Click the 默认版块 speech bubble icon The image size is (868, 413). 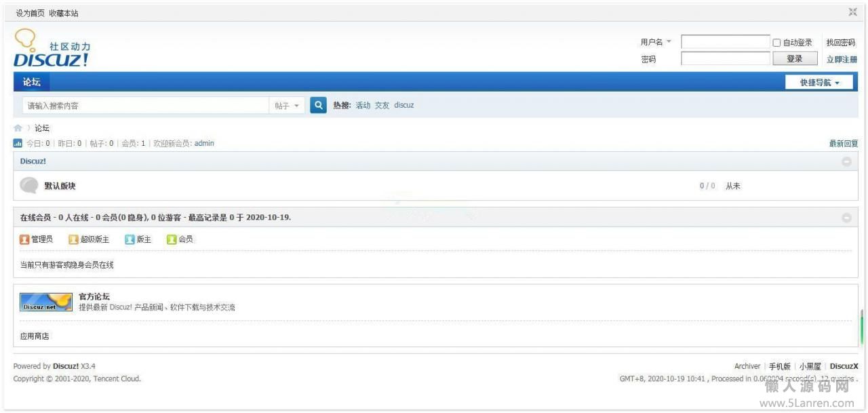tap(29, 185)
